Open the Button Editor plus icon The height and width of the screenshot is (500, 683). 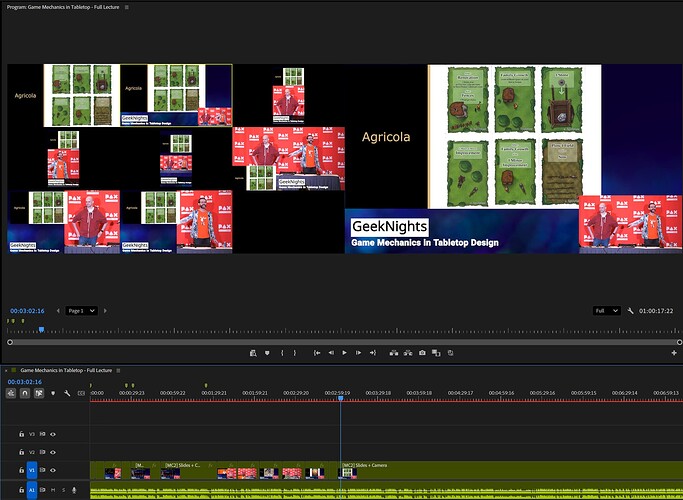pyautogui.click(x=674, y=353)
